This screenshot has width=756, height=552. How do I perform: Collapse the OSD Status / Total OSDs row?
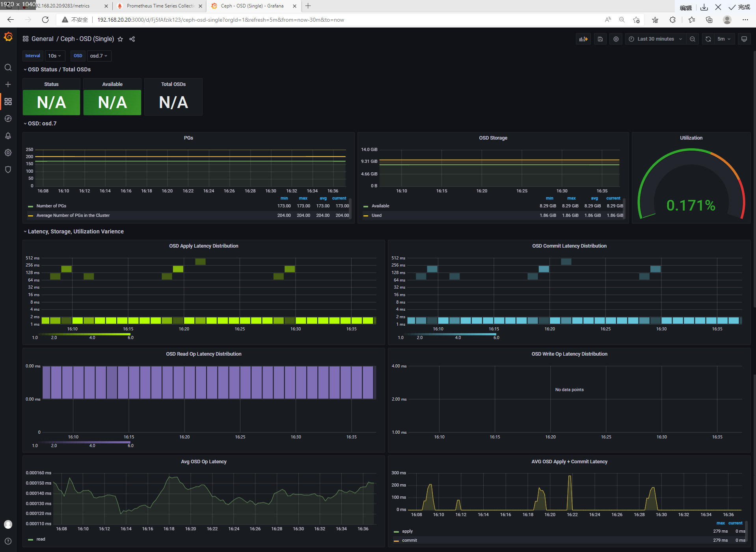point(57,69)
